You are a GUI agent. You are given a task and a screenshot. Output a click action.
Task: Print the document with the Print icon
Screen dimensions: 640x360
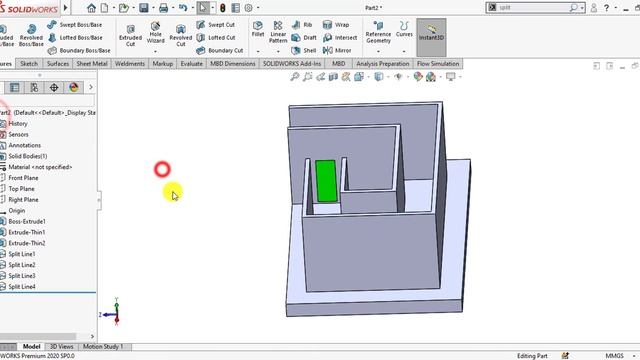[x=164, y=8]
